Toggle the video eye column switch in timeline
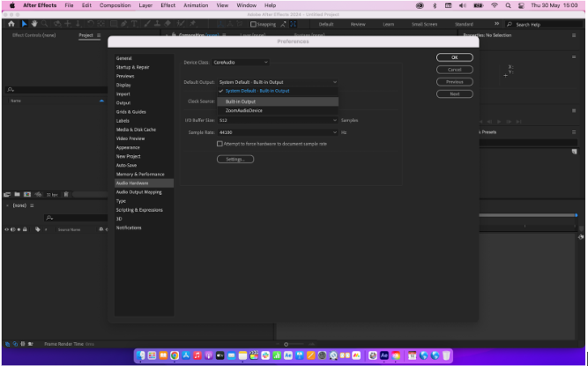This screenshot has height=366, width=588. coord(7,229)
